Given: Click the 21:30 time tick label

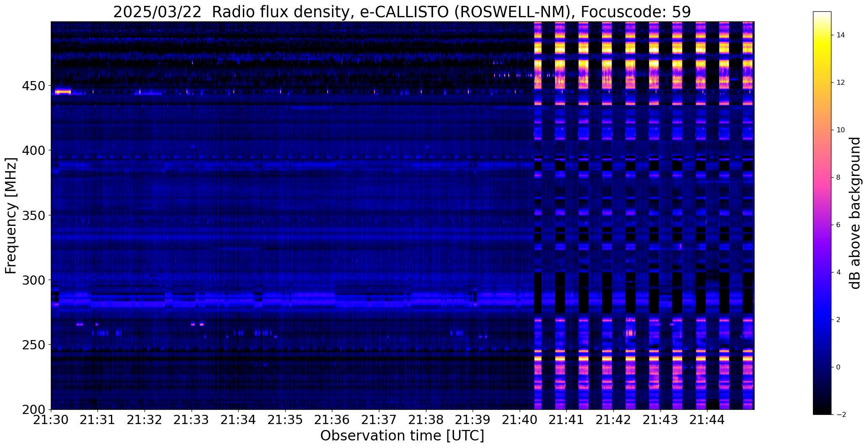Looking at the screenshot, I should (x=51, y=420).
